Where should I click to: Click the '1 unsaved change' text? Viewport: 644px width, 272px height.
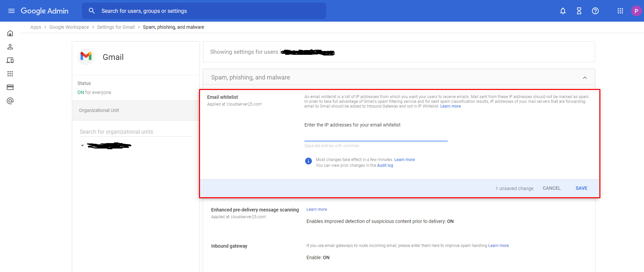coord(514,188)
